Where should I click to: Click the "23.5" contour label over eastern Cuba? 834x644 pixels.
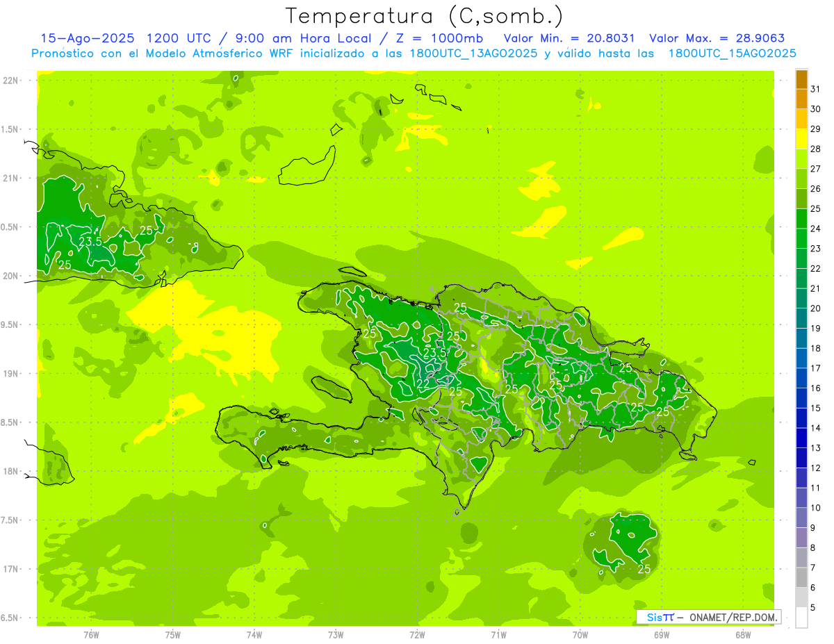coord(90,242)
